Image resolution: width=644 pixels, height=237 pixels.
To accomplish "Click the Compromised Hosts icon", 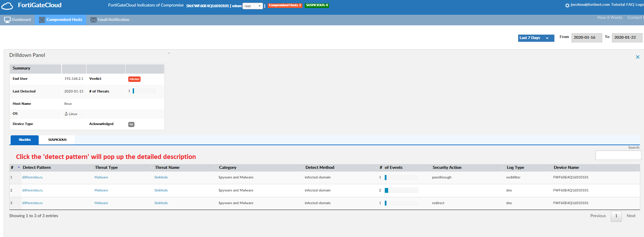I will tap(42, 20).
